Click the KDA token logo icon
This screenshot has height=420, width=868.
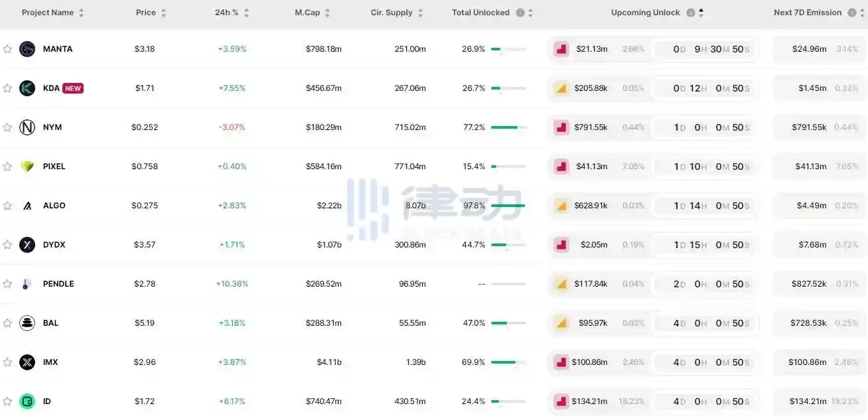click(x=27, y=88)
